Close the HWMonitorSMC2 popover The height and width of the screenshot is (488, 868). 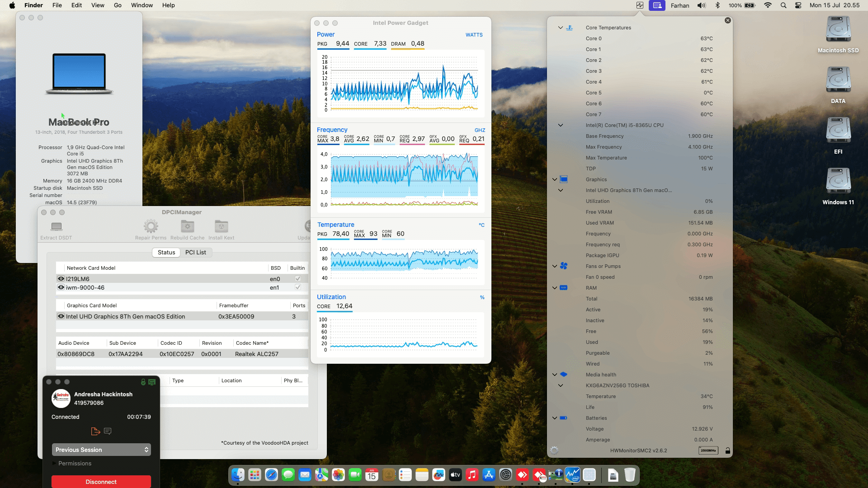[727, 20]
